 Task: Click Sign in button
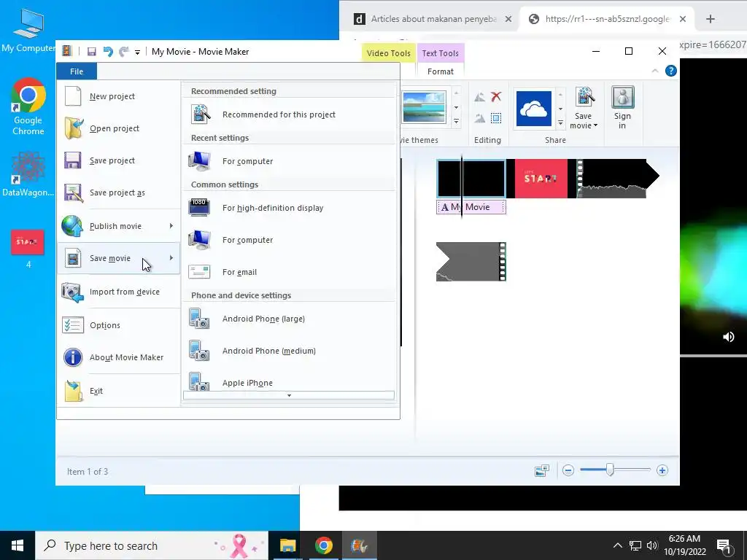tap(622, 108)
